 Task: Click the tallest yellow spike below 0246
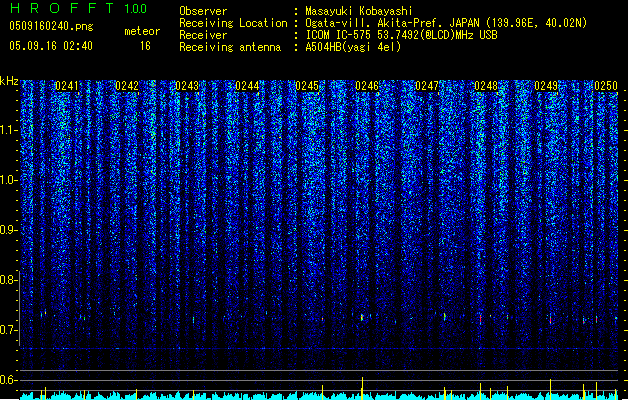[363, 388]
